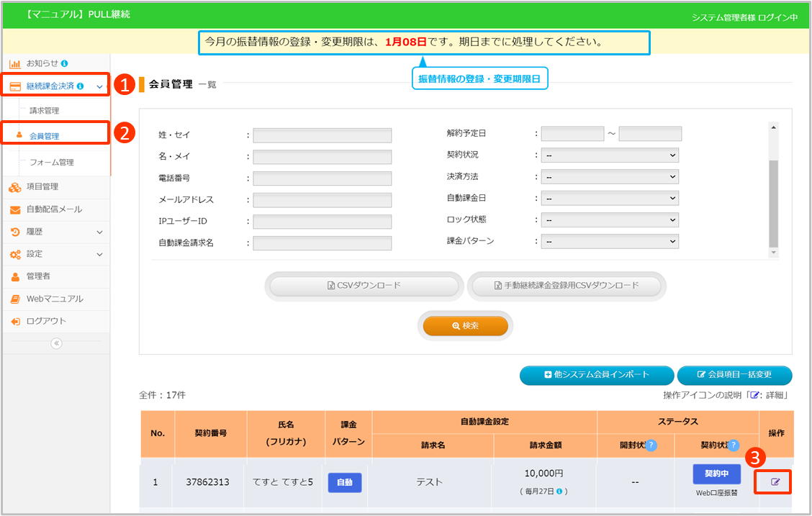
Task: Open the 契約状況 dropdown
Action: [x=609, y=155]
